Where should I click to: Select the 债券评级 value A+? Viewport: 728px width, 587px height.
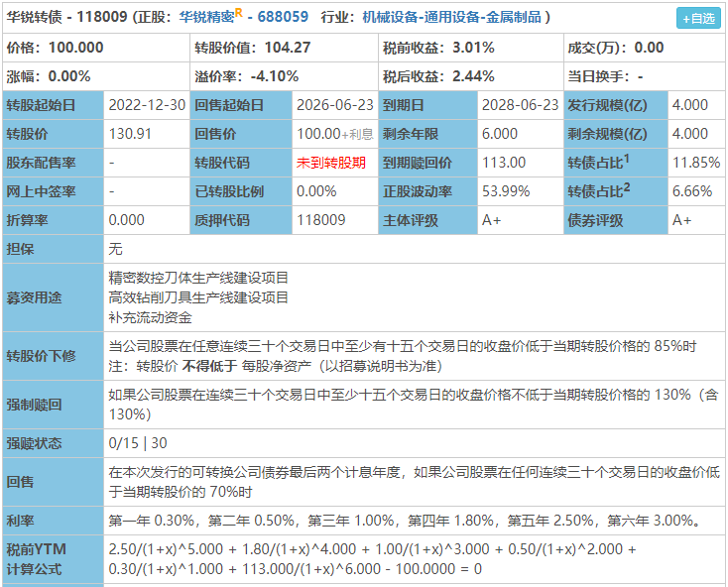tap(682, 220)
